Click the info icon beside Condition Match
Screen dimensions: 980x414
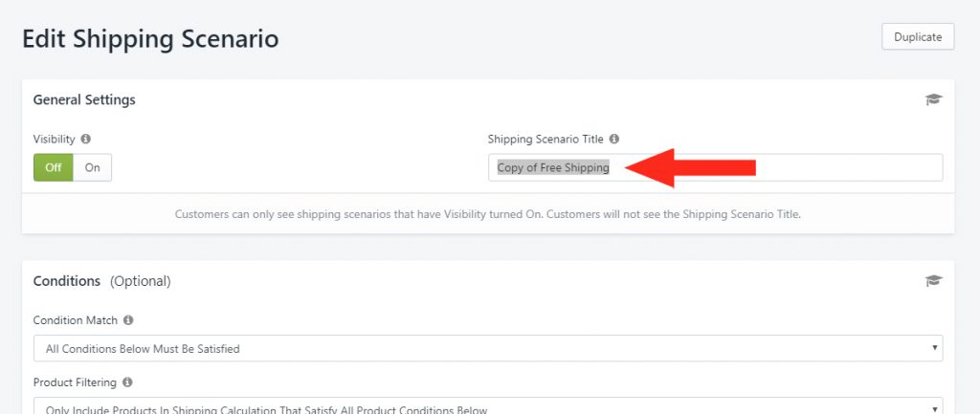[x=128, y=319]
